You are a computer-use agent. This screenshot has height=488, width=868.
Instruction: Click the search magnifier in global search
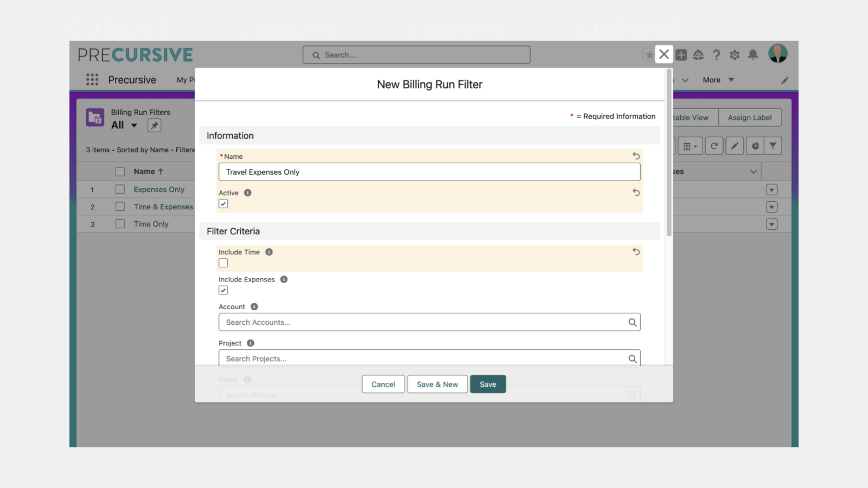316,55
